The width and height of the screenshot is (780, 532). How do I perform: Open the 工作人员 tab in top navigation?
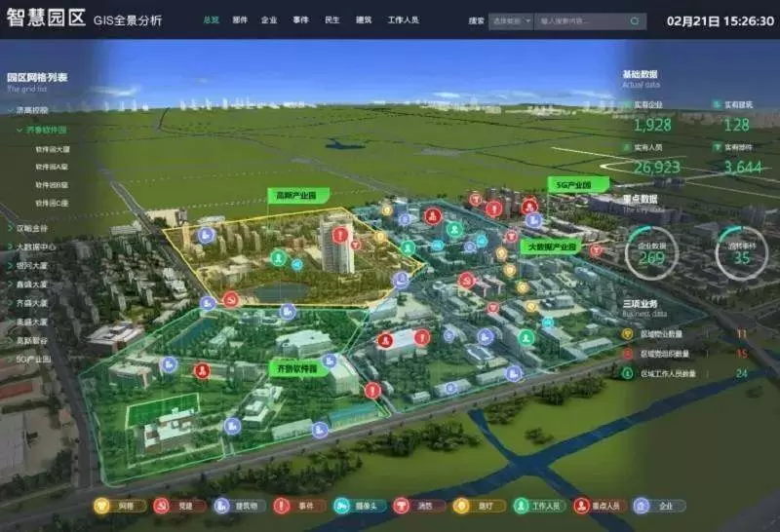[x=404, y=19]
